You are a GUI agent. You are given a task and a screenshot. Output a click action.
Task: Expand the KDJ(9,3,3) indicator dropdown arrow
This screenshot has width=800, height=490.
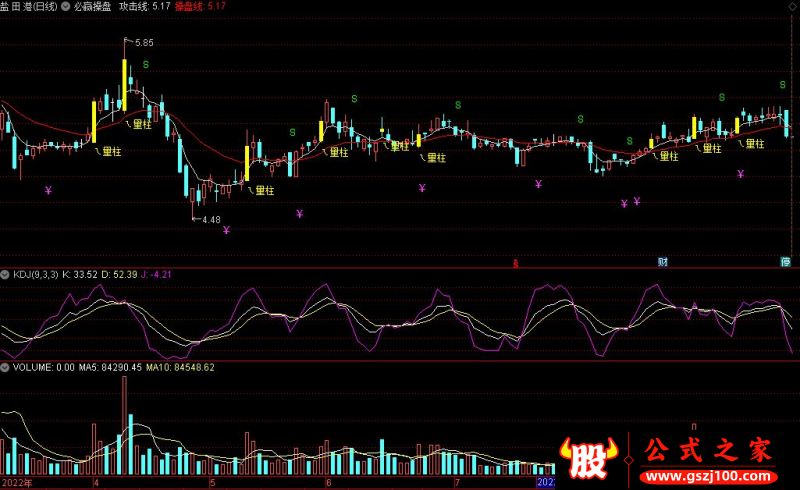[5, 275]
